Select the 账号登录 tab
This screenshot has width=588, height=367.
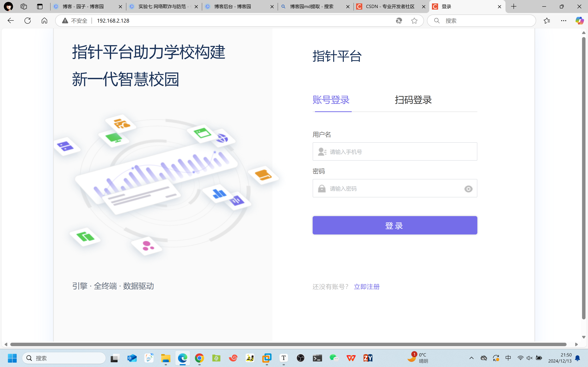click(331, 100)
